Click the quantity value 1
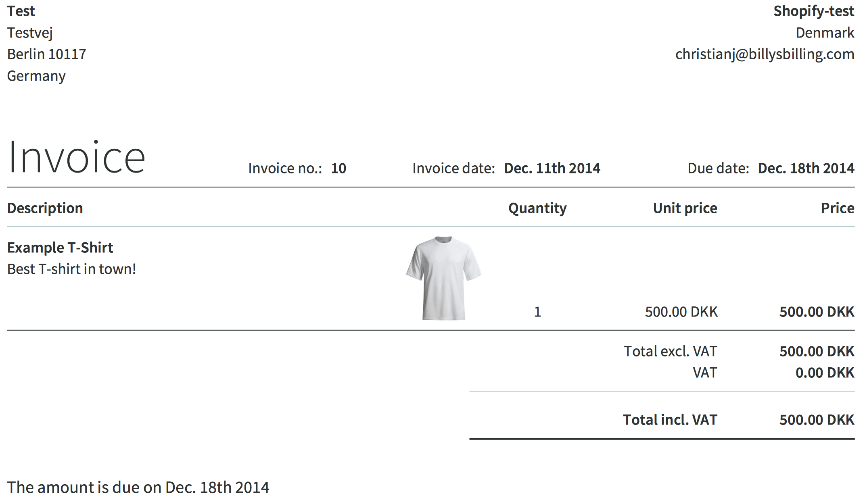 (537, 312)
